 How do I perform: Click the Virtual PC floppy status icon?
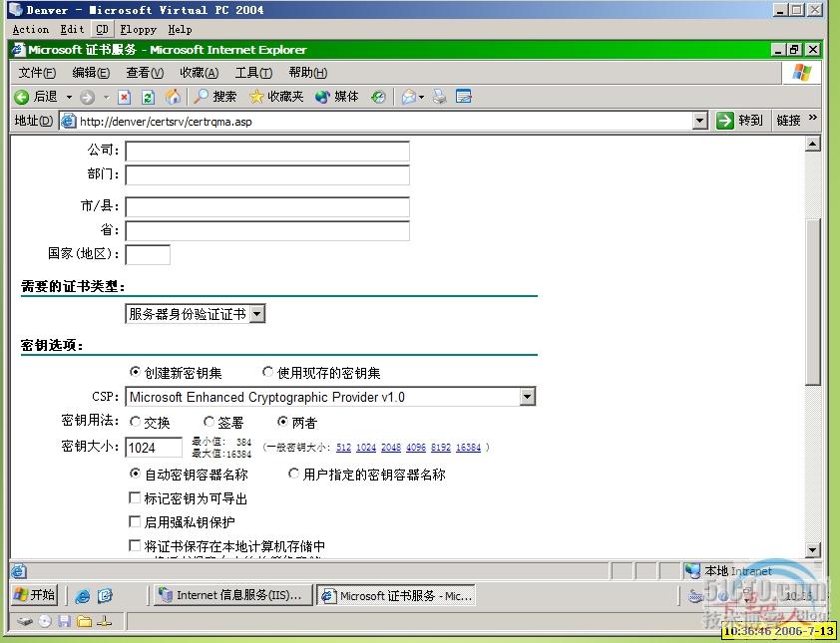pos(65,622)
